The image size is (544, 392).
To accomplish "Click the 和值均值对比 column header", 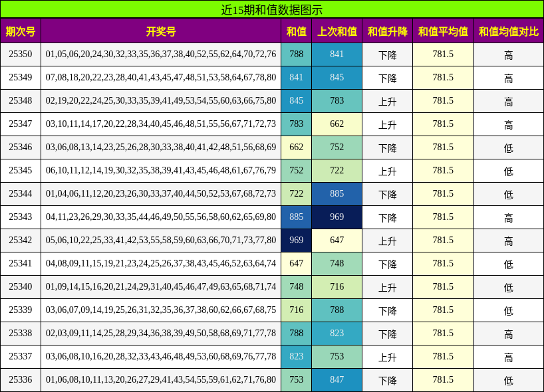I will [x=508, y=31].
